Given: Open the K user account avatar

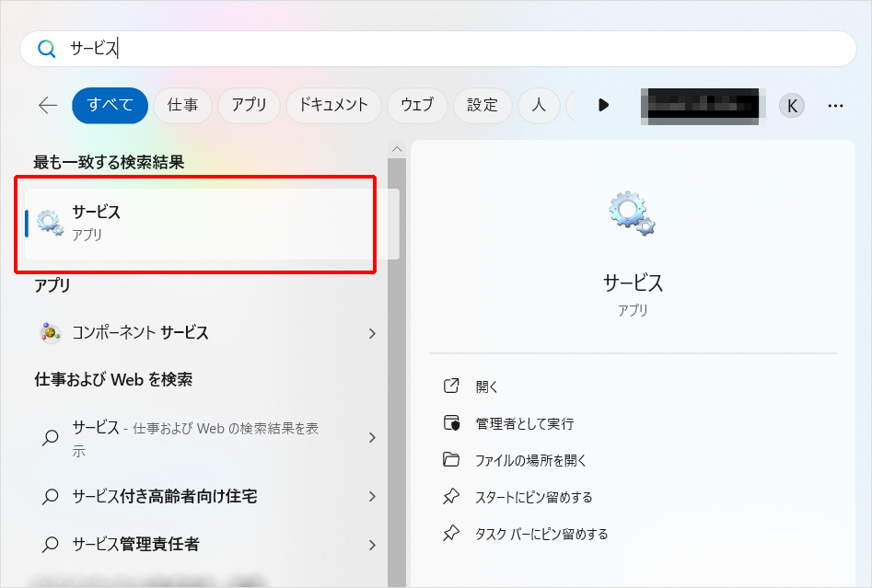Looking at the screenshot, I should coord(791,105).
